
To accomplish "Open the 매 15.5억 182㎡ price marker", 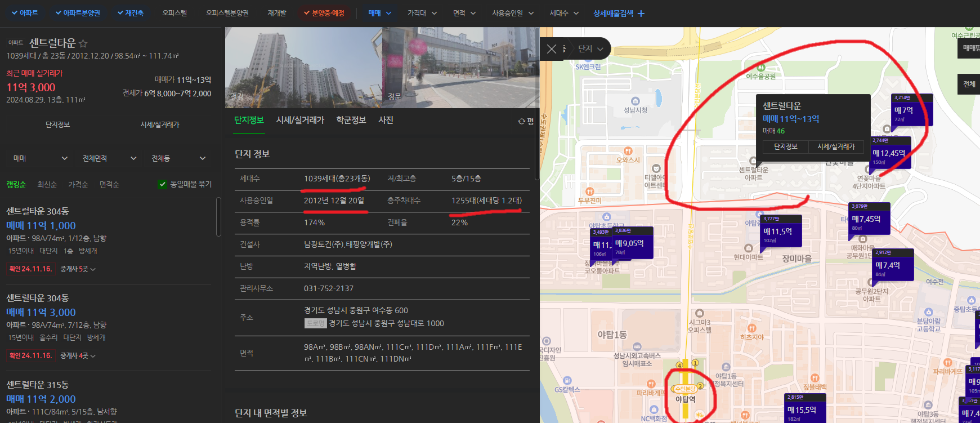I will point(806,409).
